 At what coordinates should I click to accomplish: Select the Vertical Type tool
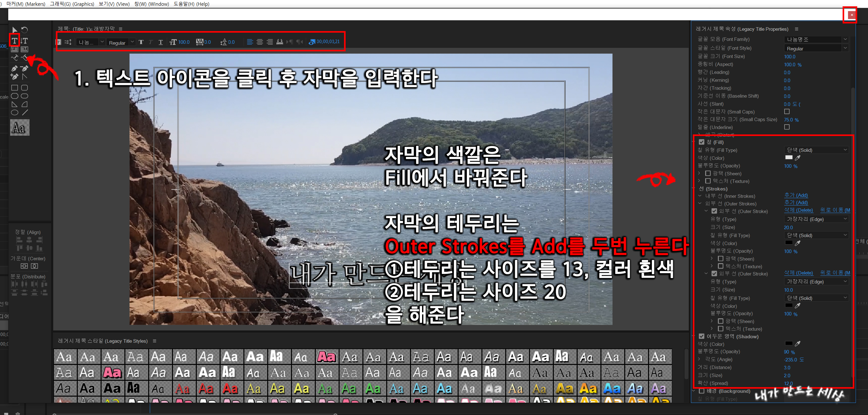tap(24, 41)
